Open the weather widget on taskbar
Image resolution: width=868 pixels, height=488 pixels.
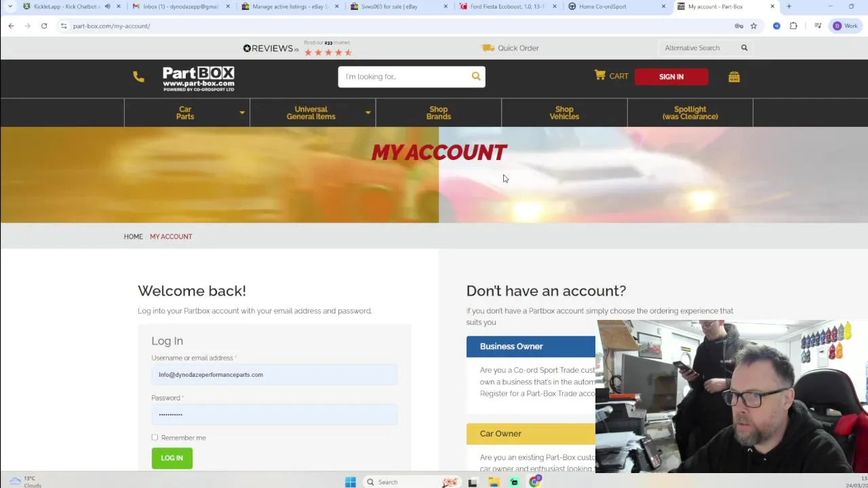[x=26, y=481]
